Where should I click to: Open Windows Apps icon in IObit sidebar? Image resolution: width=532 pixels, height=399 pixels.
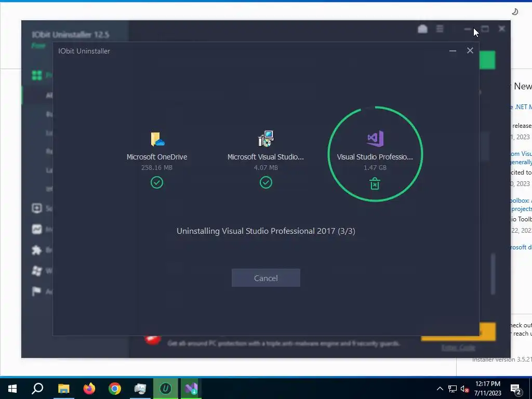click(x=37, y=271)
